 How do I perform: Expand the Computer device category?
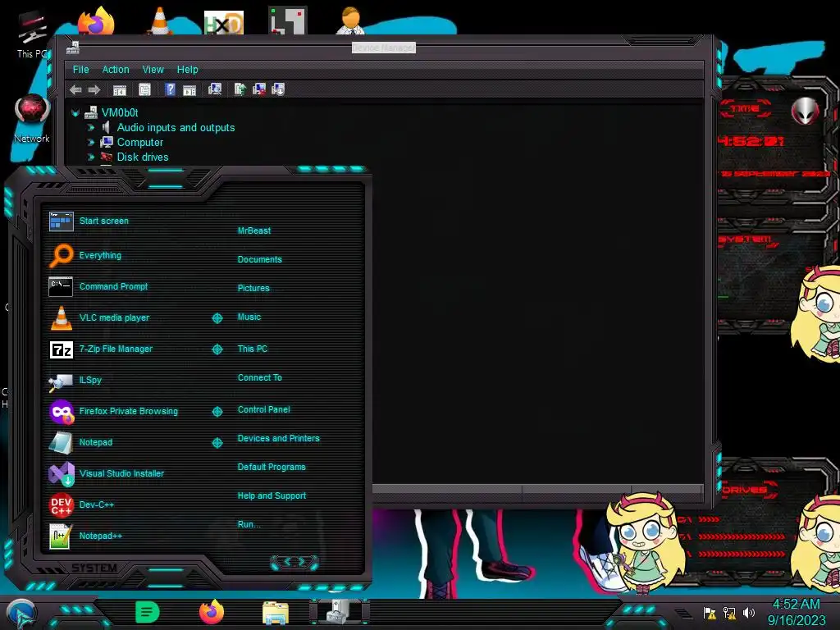[90, 143]
